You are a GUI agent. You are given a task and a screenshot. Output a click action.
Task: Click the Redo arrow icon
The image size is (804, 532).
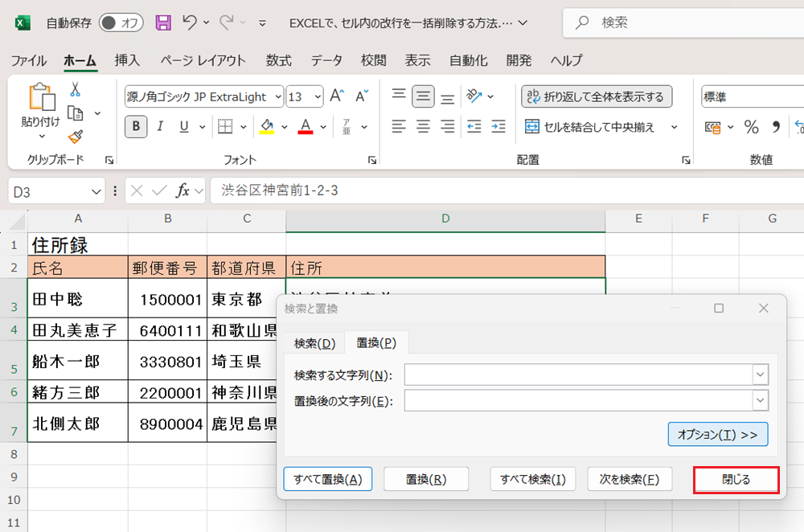(226, 23)
